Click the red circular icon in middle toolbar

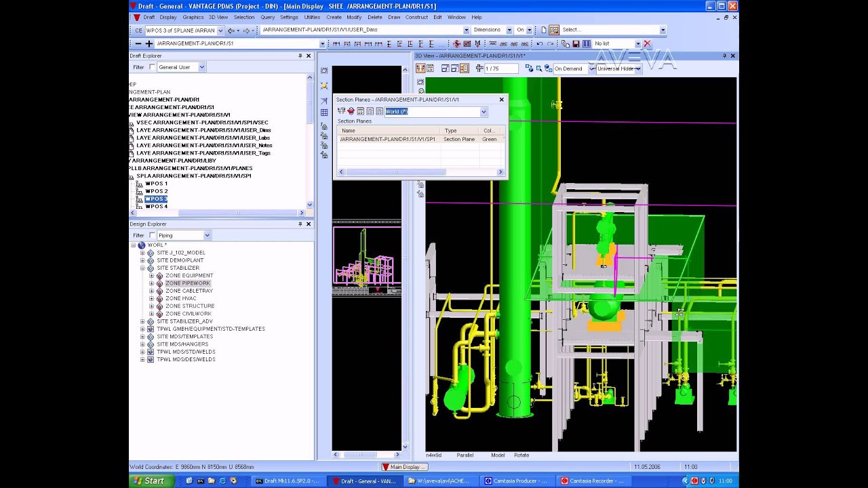click(x=457, y=43)
